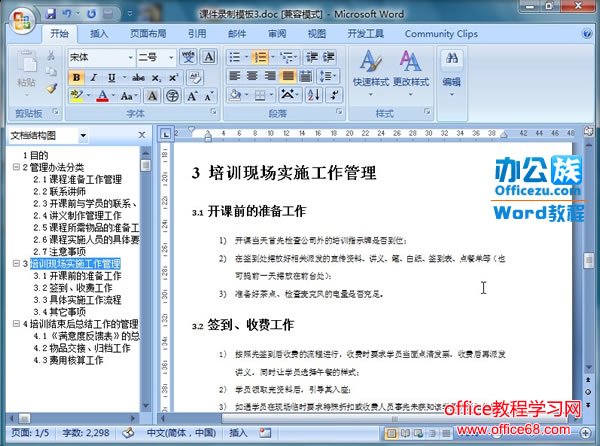Switch to the 审阅 tab

[277, 34]
